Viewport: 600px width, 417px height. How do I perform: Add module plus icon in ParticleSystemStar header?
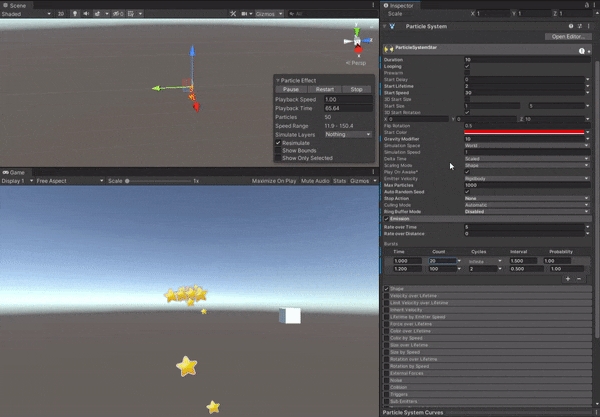(589, 51)
